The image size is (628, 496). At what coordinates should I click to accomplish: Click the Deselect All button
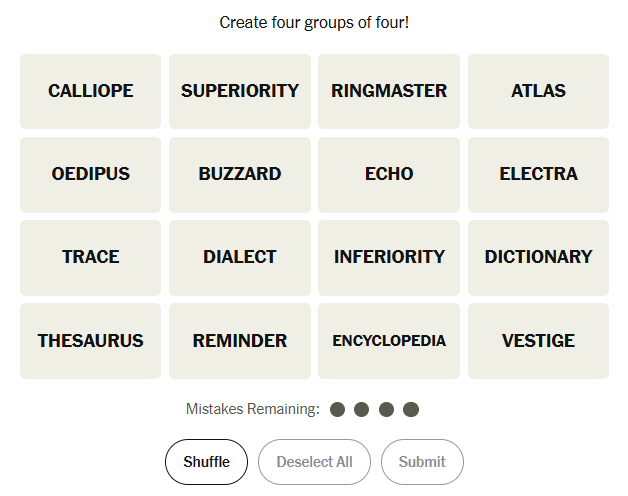tap(314, 462)
